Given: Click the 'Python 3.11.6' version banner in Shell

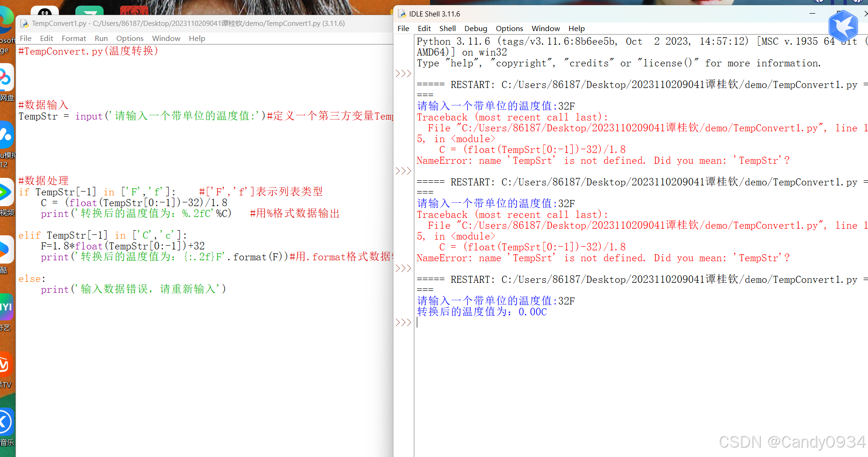Looking at the screenshot, I should tap(642, 41).
